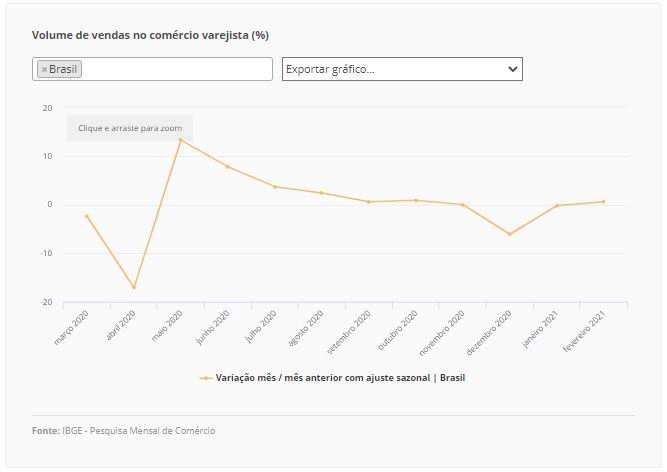Select the abril 2020 data point

pyautogui.click(x=134, y=287)
